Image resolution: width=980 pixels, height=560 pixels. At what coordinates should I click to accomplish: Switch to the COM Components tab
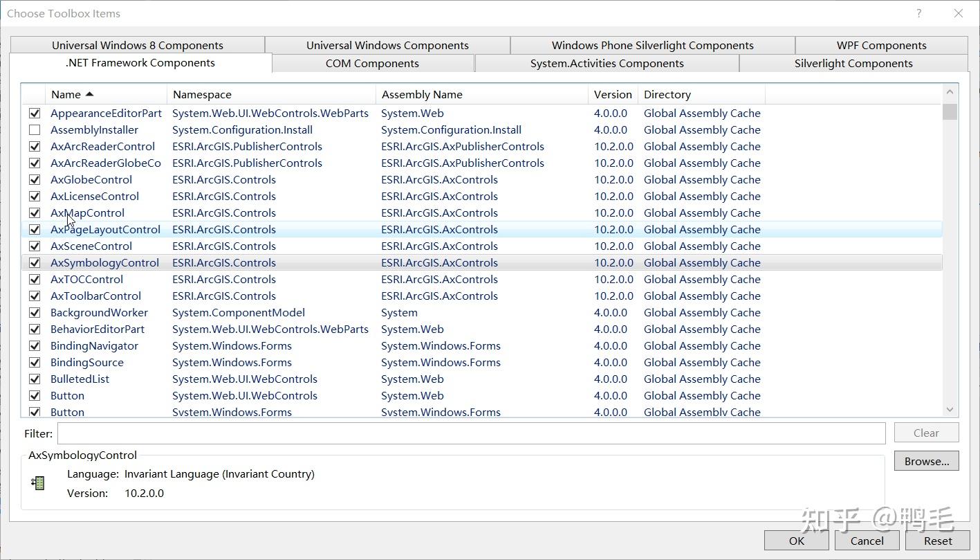click(x=372, y=63)
